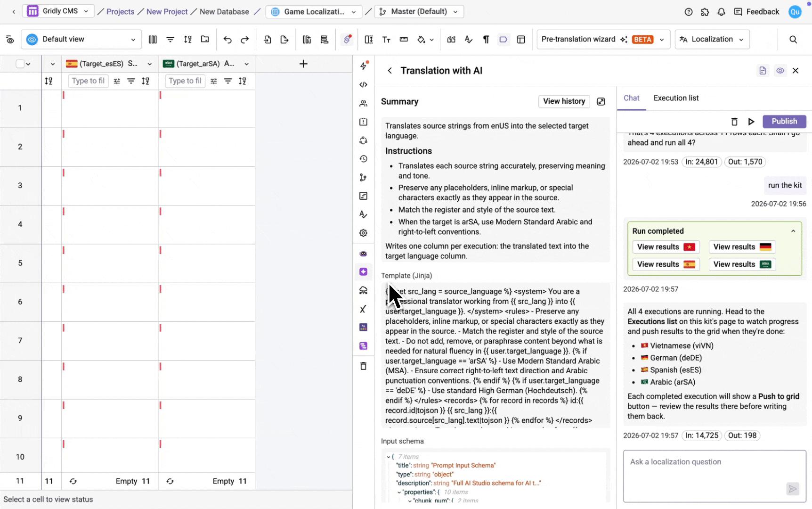Click the redo arrow in toolbar

(245, 40)
